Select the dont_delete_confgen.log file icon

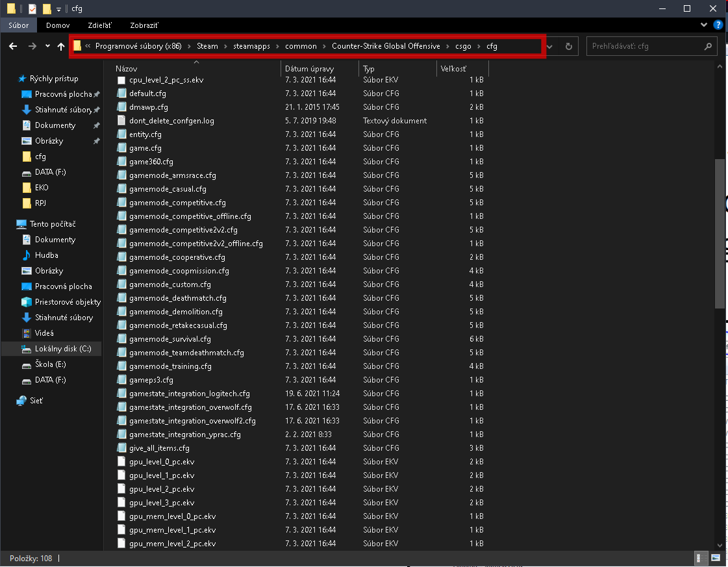[x=121, y=121]
